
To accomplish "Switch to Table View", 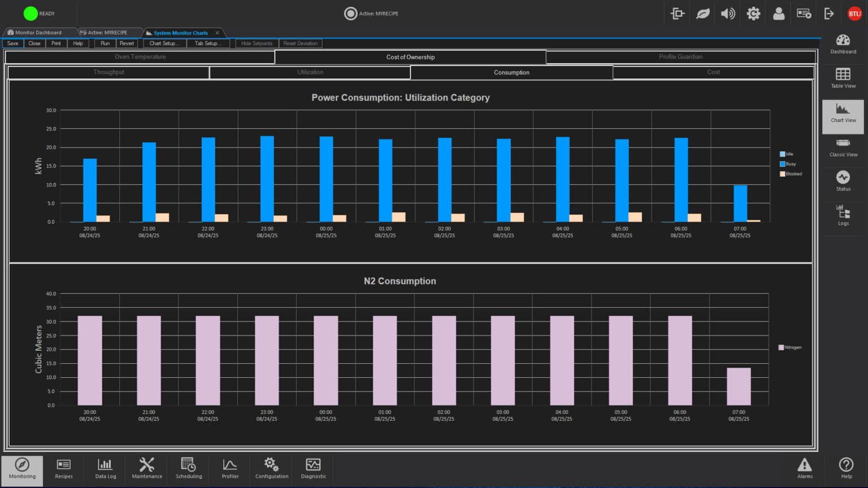I will tap(843, 78).
